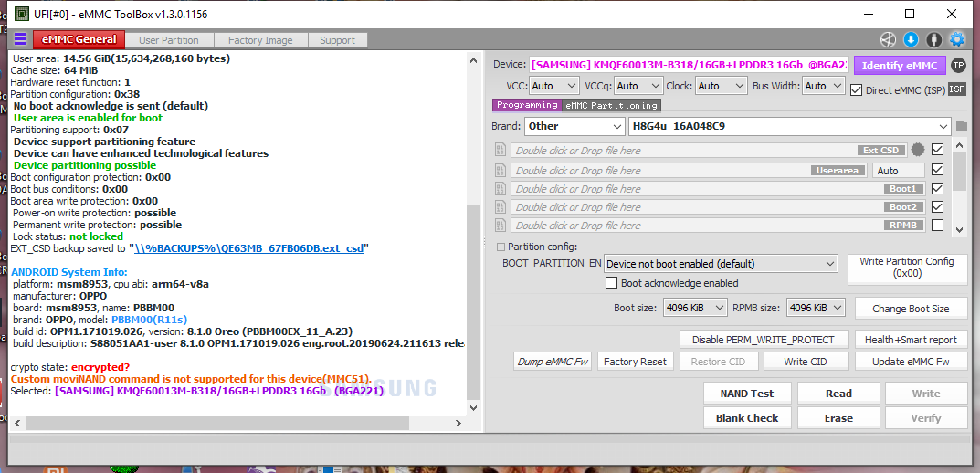Click the blue download arrow icon
The image size is (980, 473).
pyautogui.click(x=911, y=39)
